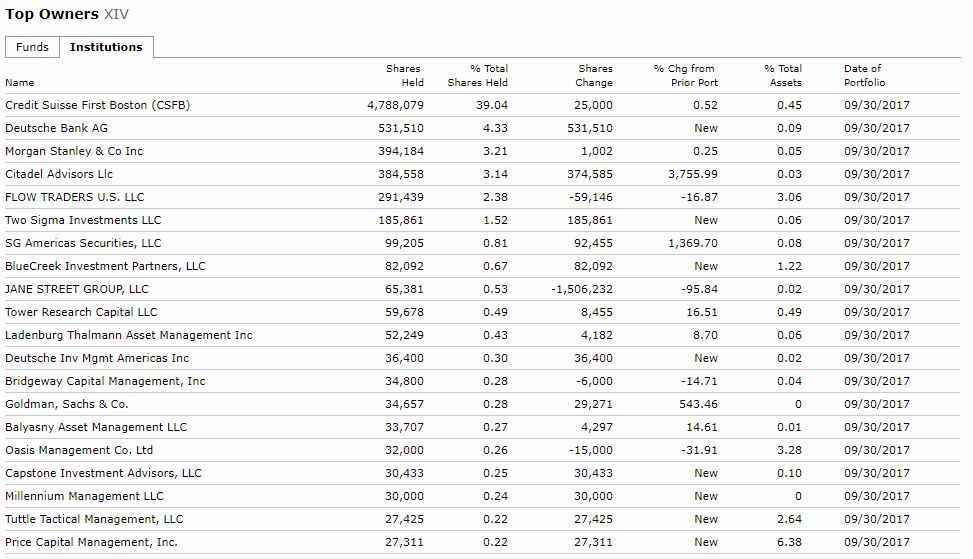Click Citadel's percent change 3,755.99

click(693, 174)
